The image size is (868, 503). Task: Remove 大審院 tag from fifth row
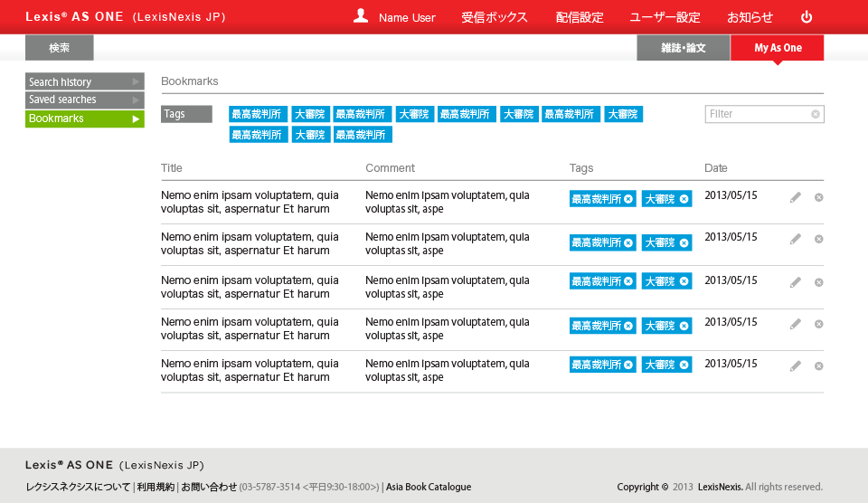[x=684, y=365]
